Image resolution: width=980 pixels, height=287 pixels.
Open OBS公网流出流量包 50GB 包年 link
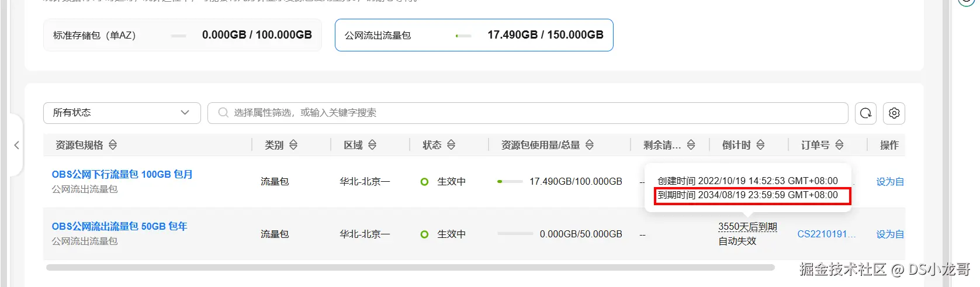click(x=119, y=226)
